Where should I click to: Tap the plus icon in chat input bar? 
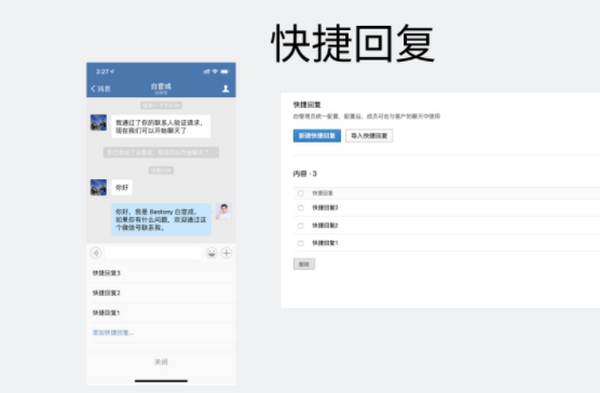(227, 253)
